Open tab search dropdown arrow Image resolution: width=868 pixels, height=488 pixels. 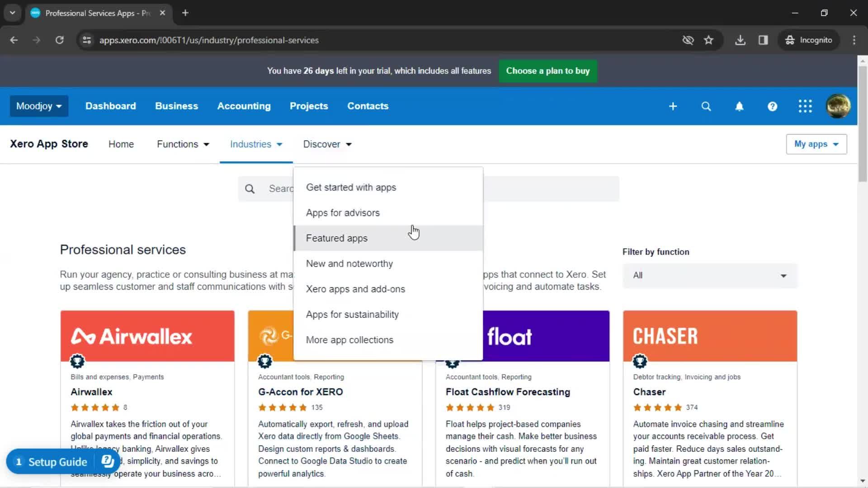[13, 13]
